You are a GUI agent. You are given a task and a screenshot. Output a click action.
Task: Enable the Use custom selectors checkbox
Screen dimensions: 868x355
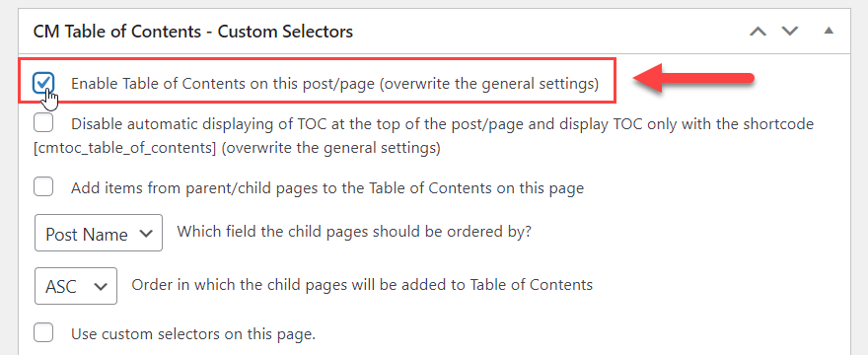(43, 333)
